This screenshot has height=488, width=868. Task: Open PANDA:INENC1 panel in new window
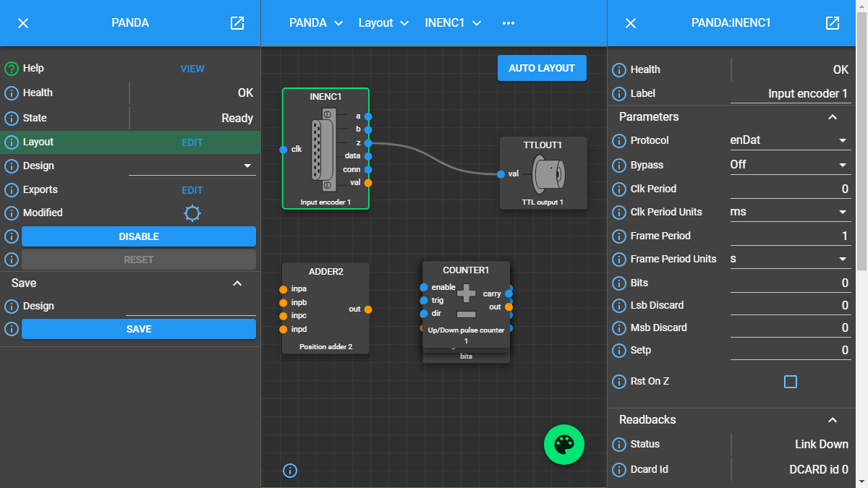[833, 23]
